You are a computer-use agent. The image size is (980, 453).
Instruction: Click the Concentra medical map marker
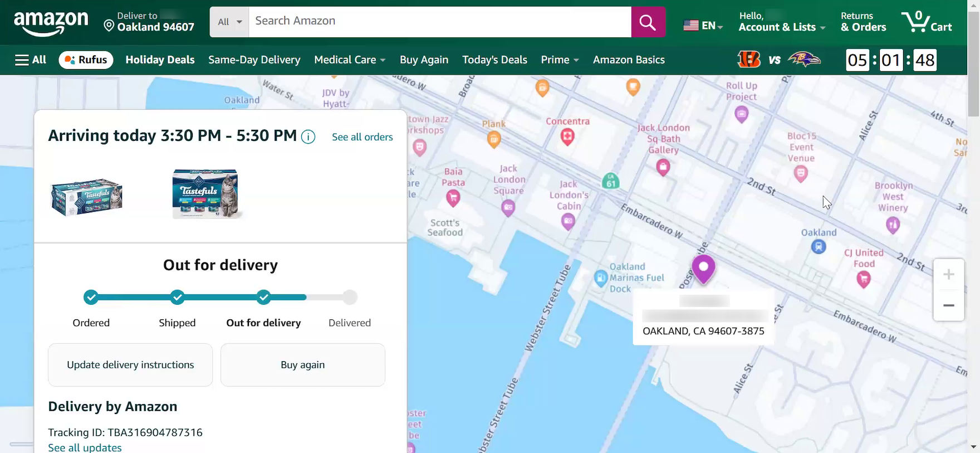(567, 137)
